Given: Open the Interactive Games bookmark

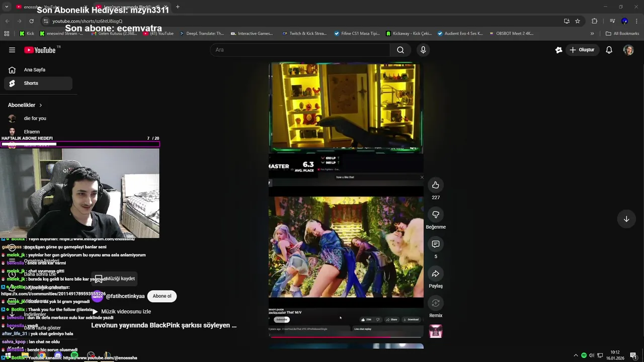Looking at the screenshot, I should coord(252,34).
